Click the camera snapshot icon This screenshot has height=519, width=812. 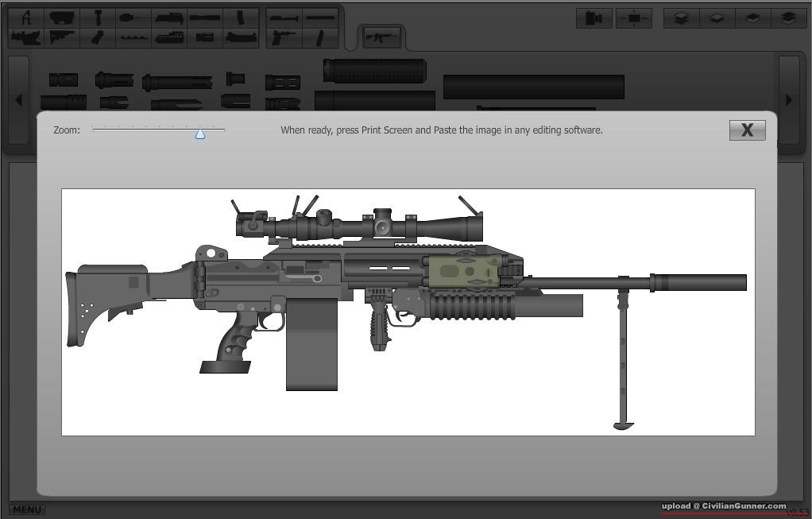pyautogui.click(x=594, y=18)
